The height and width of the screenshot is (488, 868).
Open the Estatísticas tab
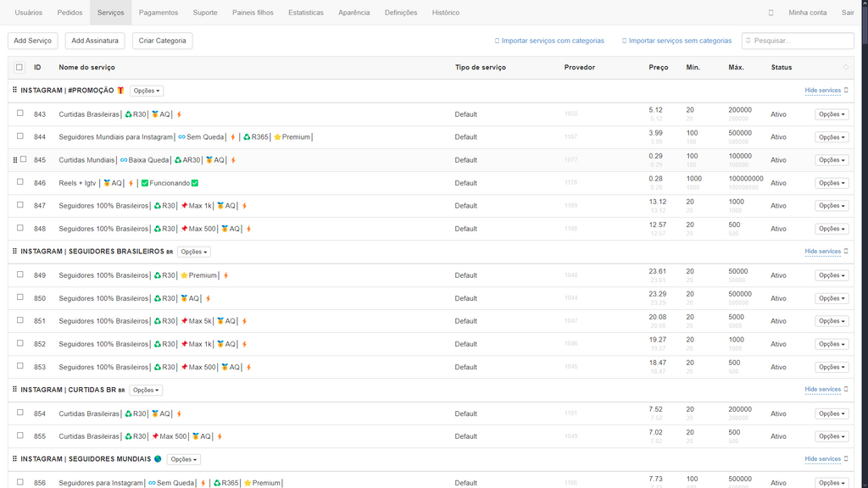[305, 13]
